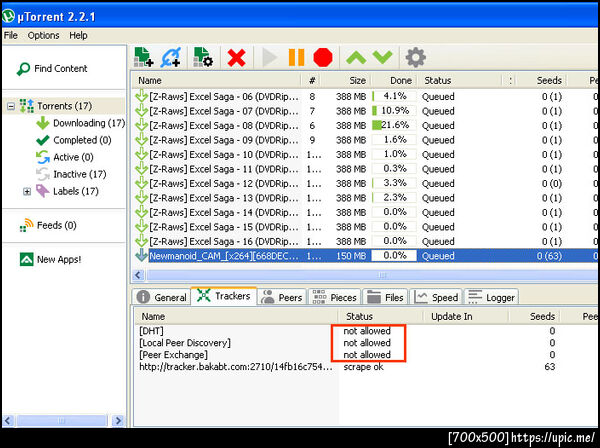Click the Add Torrent toolbar icon
Viewport: 600px width, 448px height.
coord(143,57)
